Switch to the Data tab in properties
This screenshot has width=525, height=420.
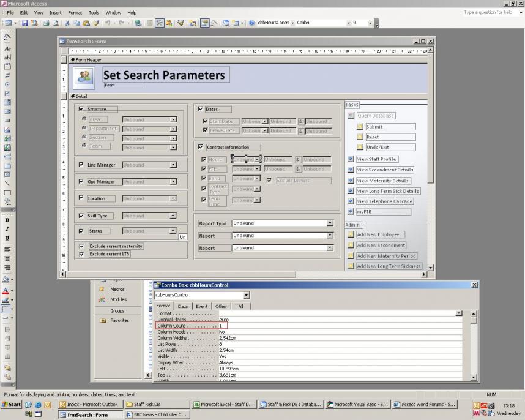[182, 306]
